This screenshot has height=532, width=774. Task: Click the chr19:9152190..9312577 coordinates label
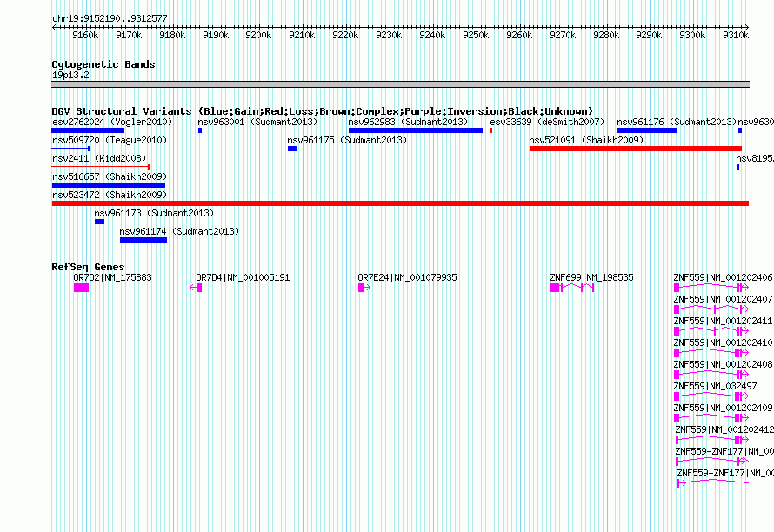(x=110, y=19)
